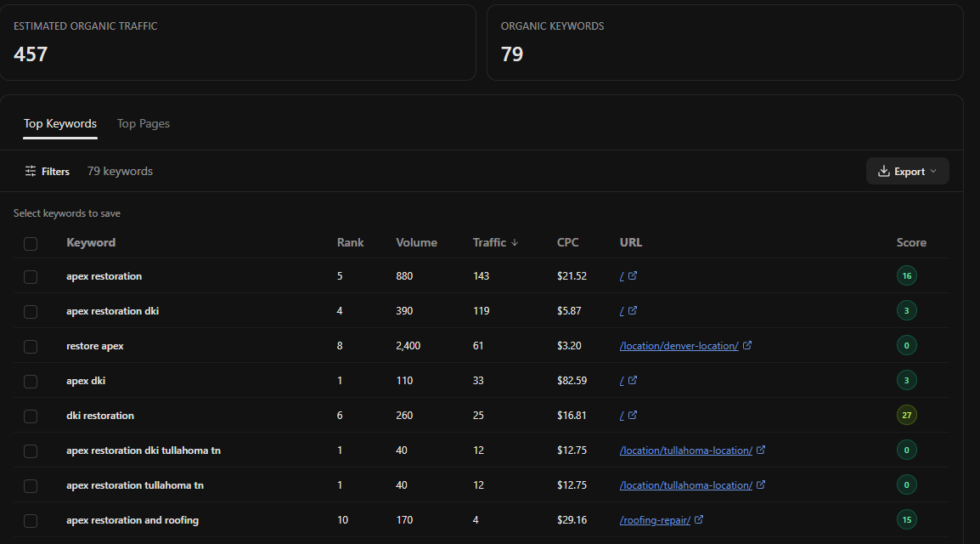The width and height of the screenshot is (980, 544).
Task: Click the 2,400 volume value
Action: (x=408, y=346)
